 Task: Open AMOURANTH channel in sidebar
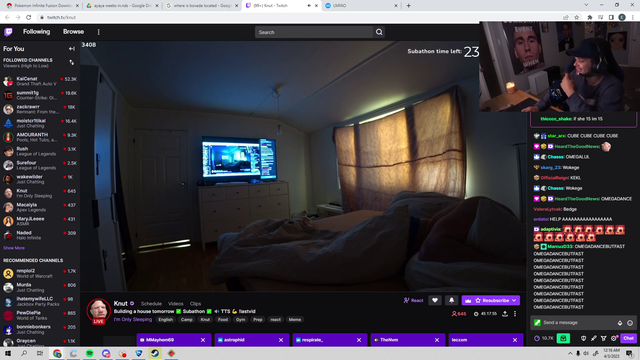(x=40, y=137)
